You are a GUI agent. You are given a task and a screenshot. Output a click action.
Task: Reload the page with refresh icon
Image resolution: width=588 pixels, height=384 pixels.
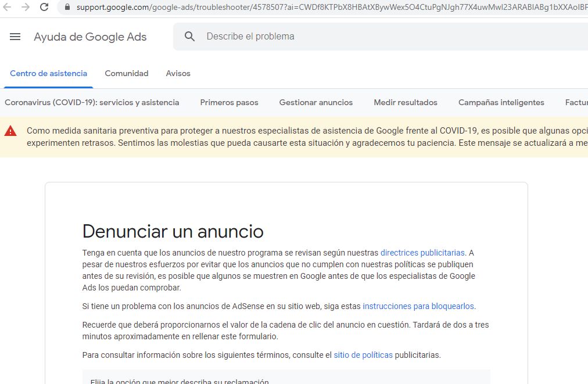point(44,7)
